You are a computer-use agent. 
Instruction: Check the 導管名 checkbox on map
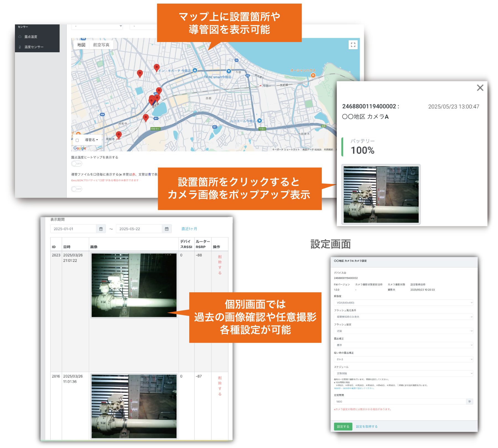pos(77,140)
